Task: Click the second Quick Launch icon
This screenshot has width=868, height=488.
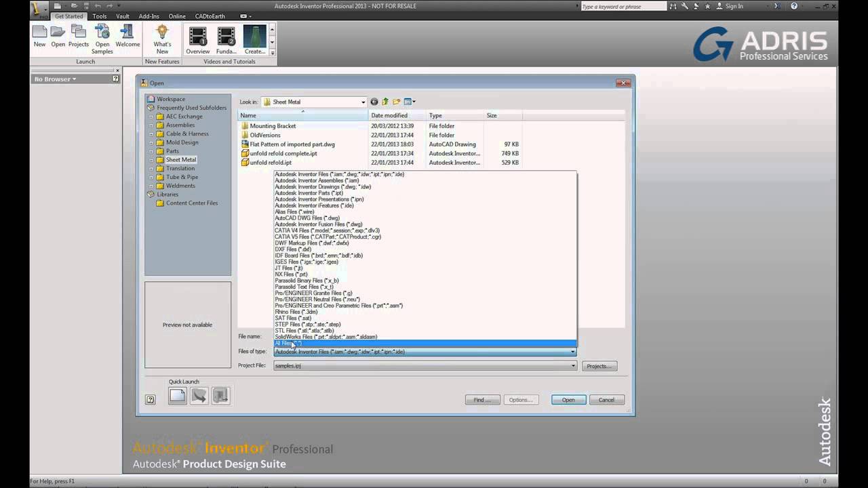Action: coord(199,396)
